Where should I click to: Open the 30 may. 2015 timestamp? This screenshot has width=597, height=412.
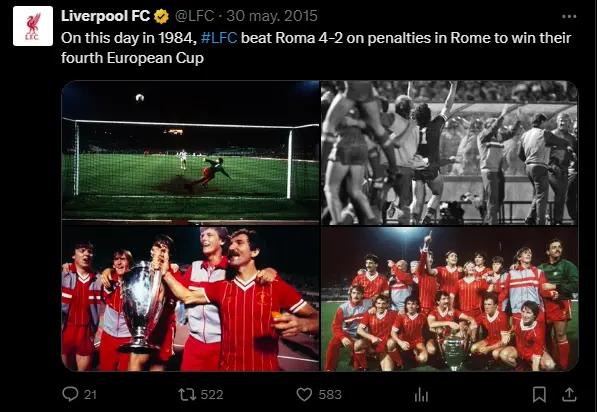272,16
